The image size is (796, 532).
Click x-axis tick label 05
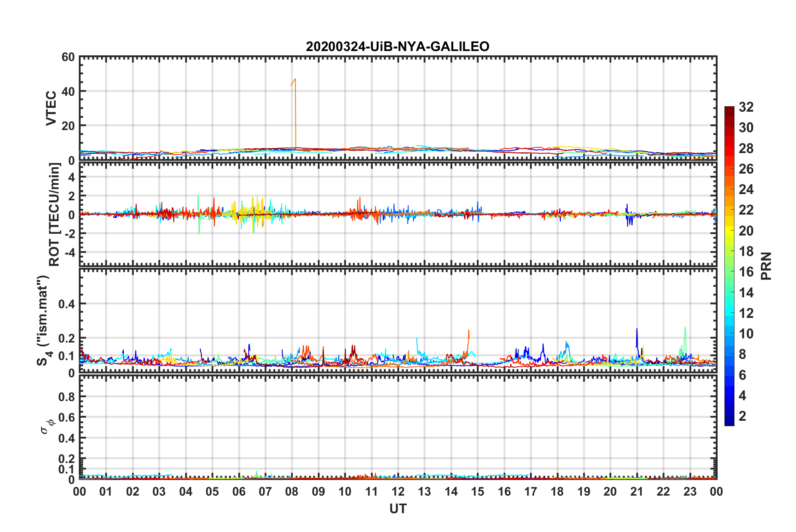[212, 491]
